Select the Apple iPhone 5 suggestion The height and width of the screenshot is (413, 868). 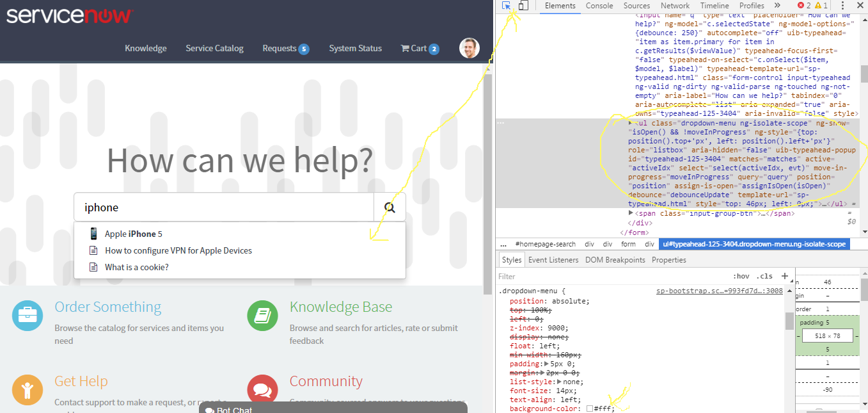pyautogui.click(x=134, y=234)
